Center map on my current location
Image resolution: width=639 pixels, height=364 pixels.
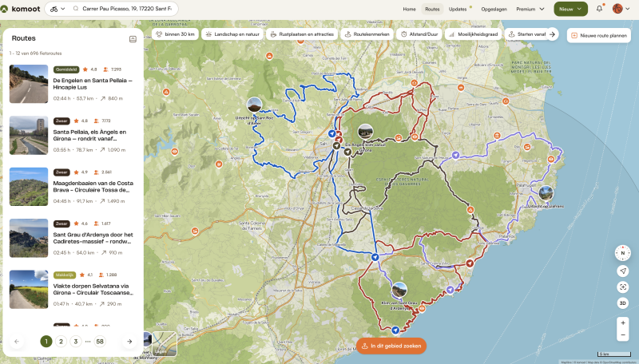[622, 271]
